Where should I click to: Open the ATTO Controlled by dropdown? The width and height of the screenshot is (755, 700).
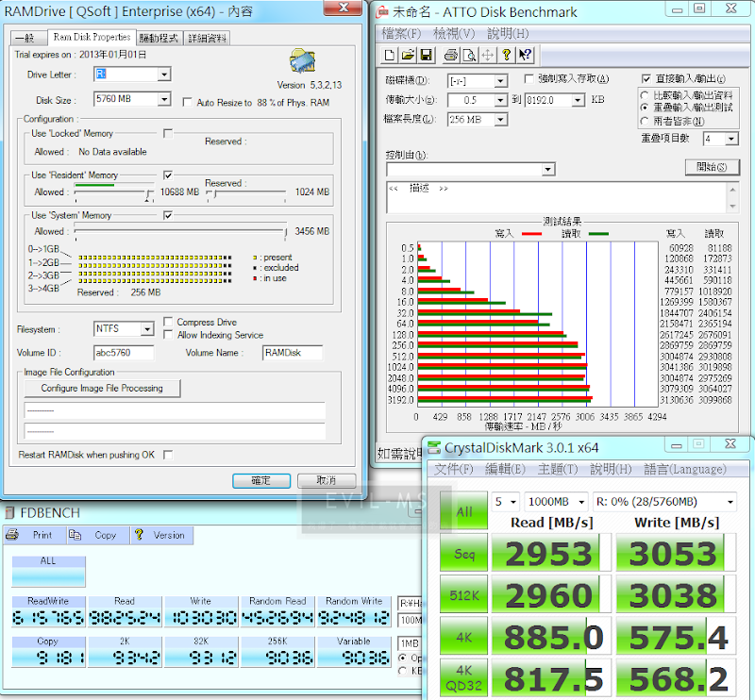coord(547,170)
